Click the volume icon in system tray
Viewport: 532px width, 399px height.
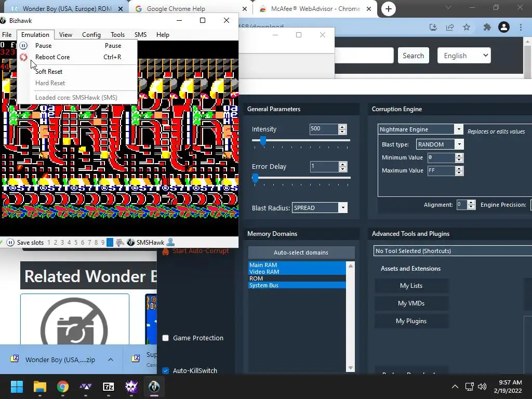[x=482, y=387]
